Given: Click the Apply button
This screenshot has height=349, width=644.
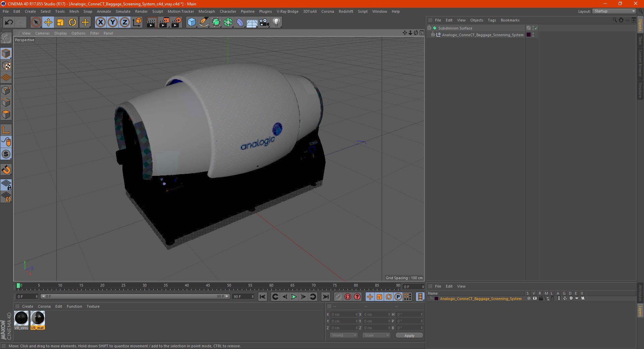Looking at the screenshot, I should (x=409, y=335).
